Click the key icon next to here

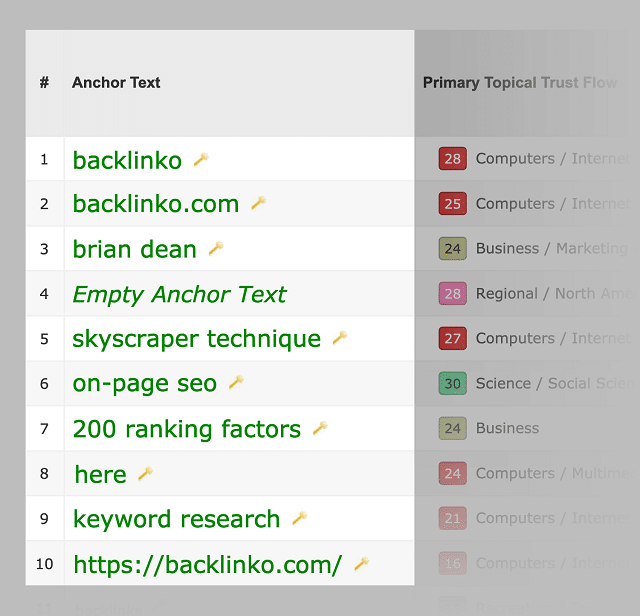[x=145, y=474]
